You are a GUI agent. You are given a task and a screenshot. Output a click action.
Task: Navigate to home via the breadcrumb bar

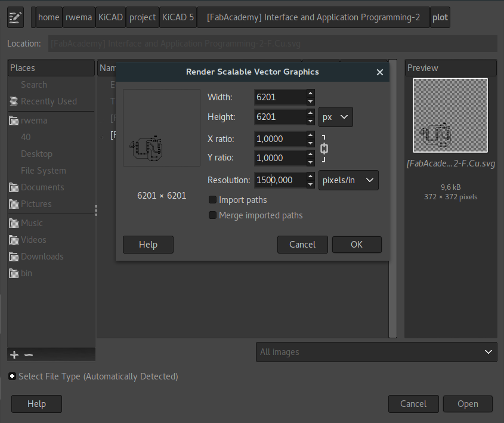pyautogui.click(x=48, y=17)
